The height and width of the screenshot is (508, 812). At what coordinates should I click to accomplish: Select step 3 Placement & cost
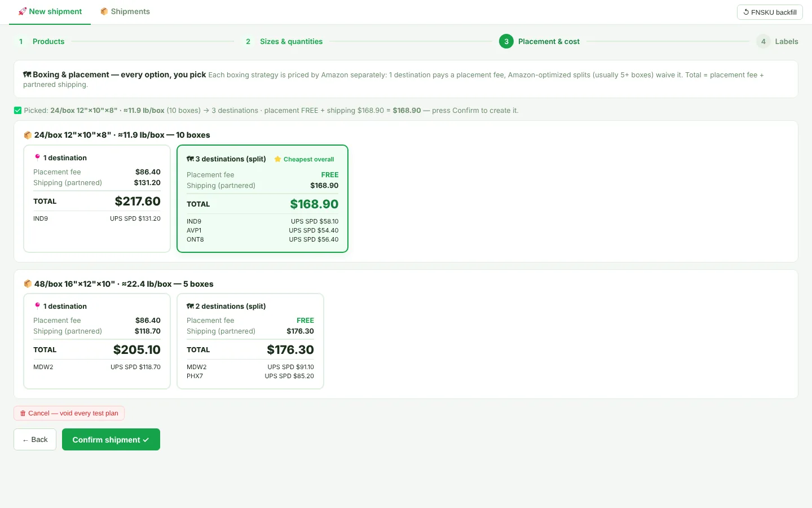click(540, 42)
